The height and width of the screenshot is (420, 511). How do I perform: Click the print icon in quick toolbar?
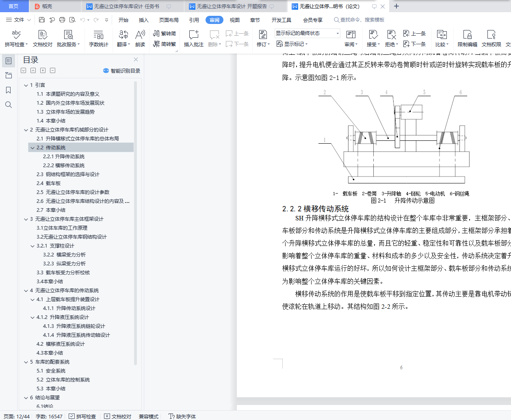(62, 19)
